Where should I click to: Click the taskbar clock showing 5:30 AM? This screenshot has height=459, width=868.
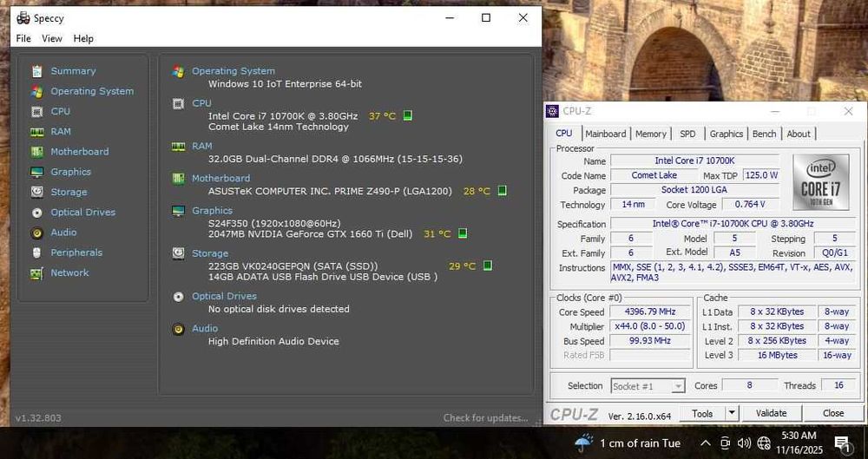799,443
